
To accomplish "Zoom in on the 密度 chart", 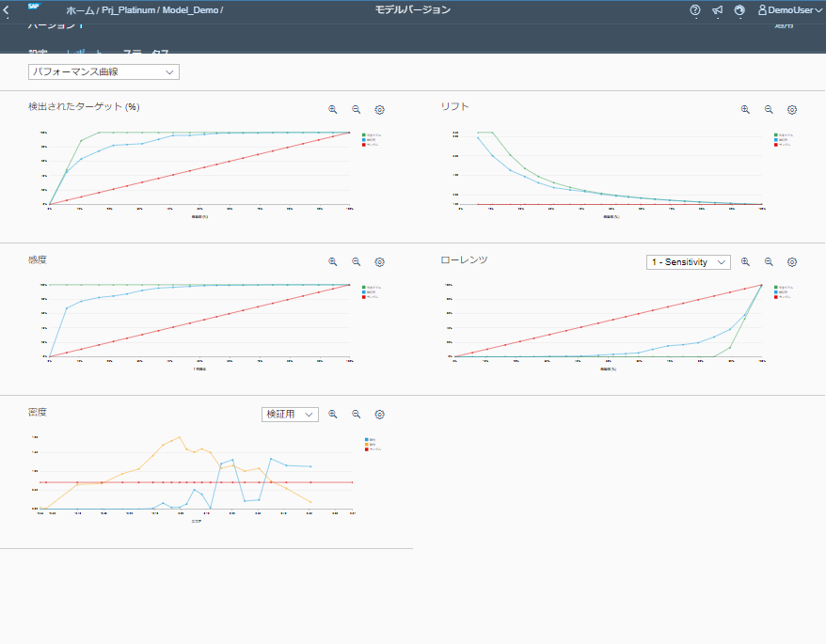I will 333,415.
